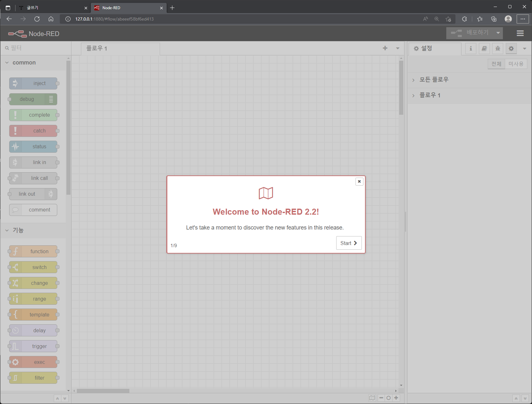Expand the 플로우 1 section in sidebar
The height and width of the screenshot is (404, 532).
pyautogui.click(x=469, y=95)
